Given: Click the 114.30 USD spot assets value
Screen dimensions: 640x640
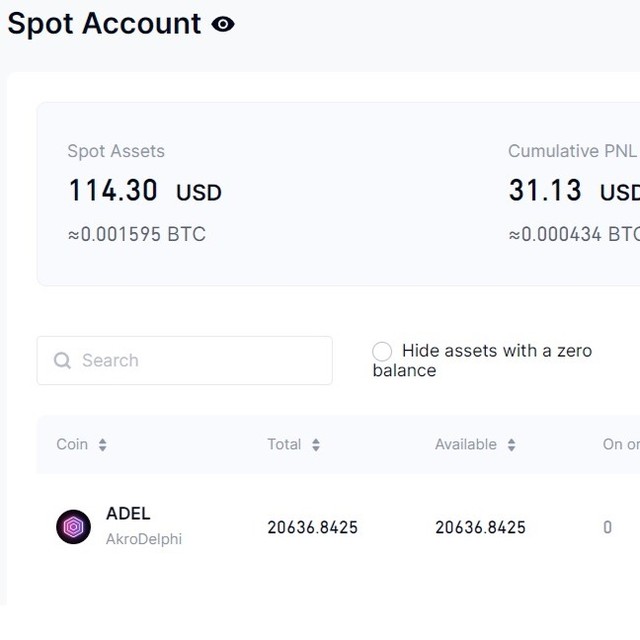Looking at the screenshot, I should point(145,191).
